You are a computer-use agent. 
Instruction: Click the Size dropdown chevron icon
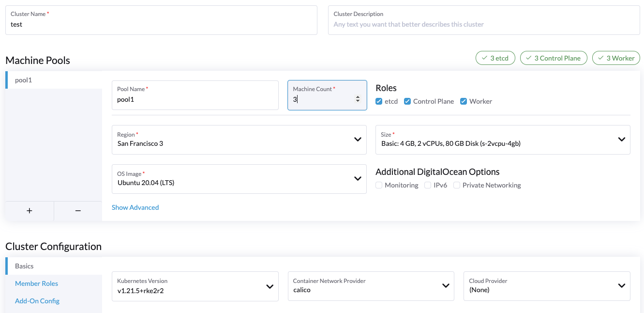622,140
